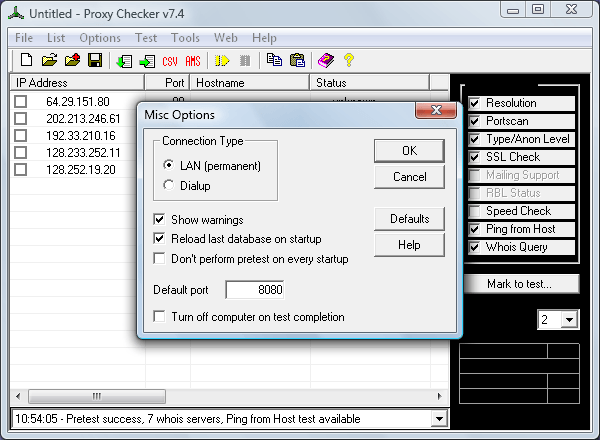Screen dimensions: 600x440
Task: Open the thread count dropdown showing 2
Action: point(570,320)
